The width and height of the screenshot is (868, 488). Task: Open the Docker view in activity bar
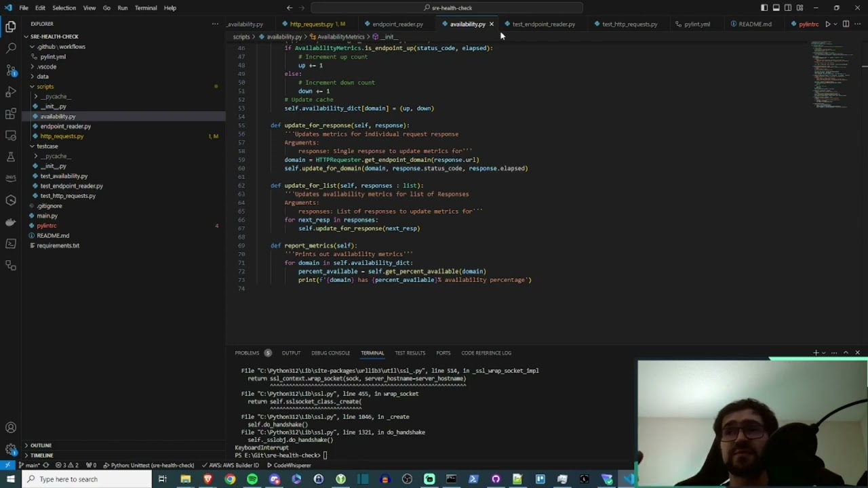click(11, 222)
